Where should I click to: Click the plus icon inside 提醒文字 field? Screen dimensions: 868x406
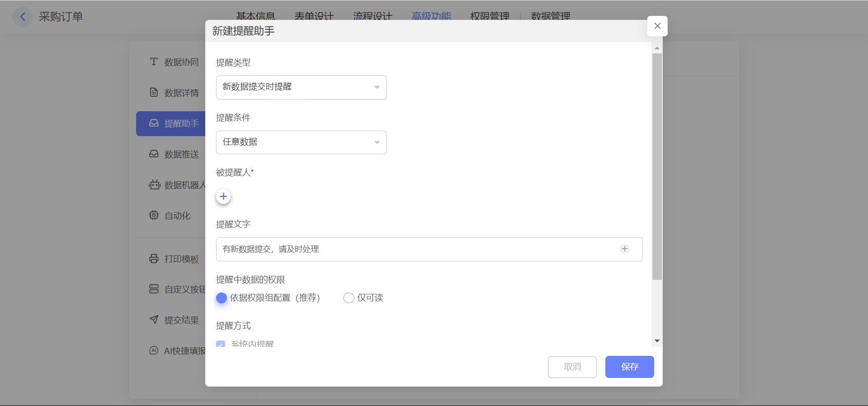click(x=624, y=249)
